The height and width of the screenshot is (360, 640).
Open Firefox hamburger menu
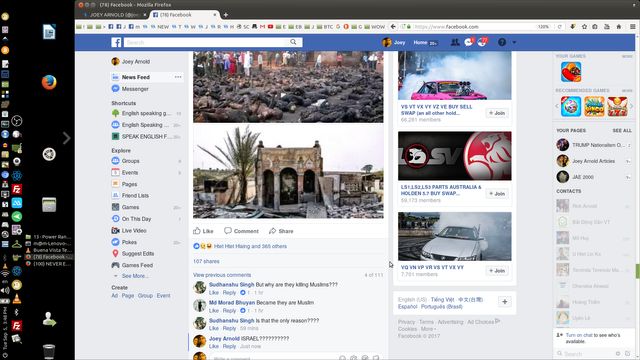(632, 27)
